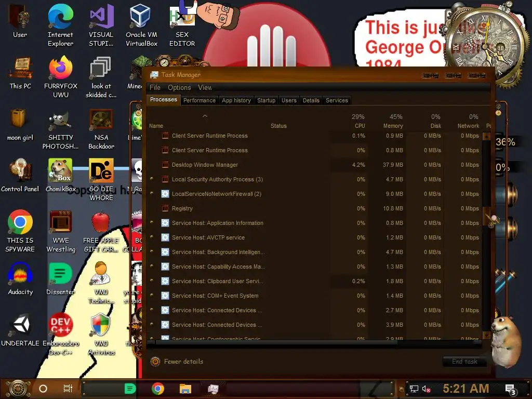532x399 pixels.
Task: Switch to the Performance tab
Action: point(199,100)
